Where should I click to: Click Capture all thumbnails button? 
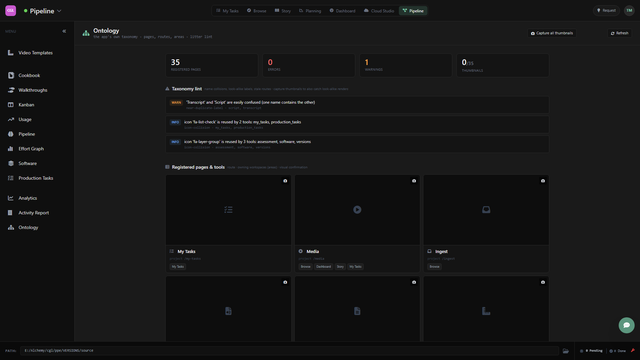coord(552,33)
